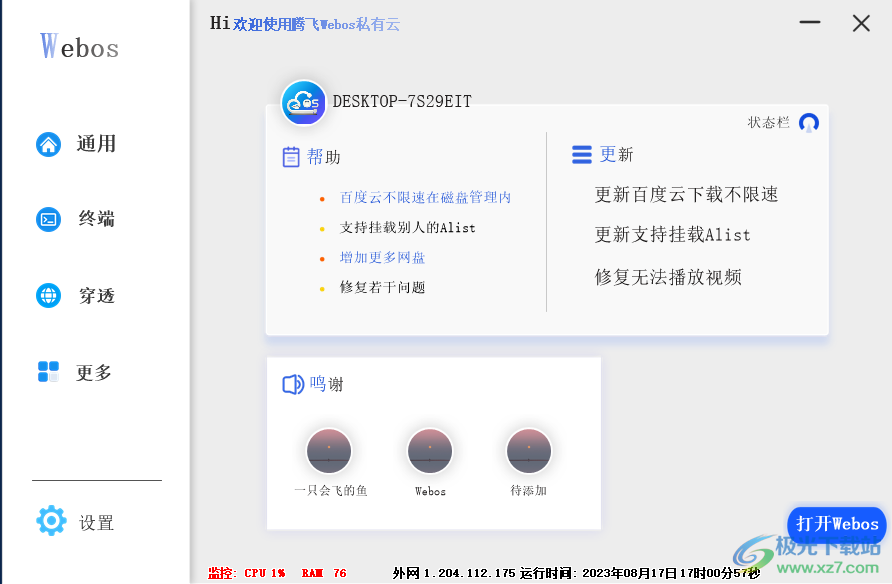Switch to the 更多 menu label

pos(94,372)
